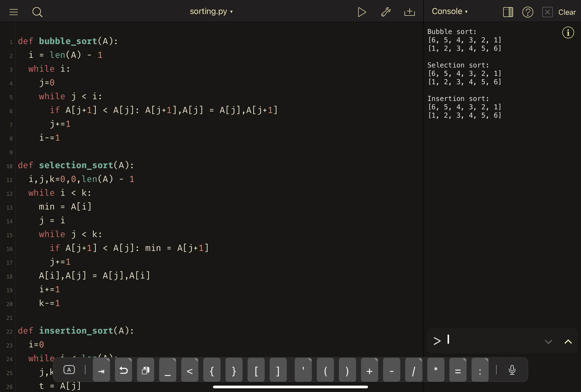Clear the console output

point(567,12)
